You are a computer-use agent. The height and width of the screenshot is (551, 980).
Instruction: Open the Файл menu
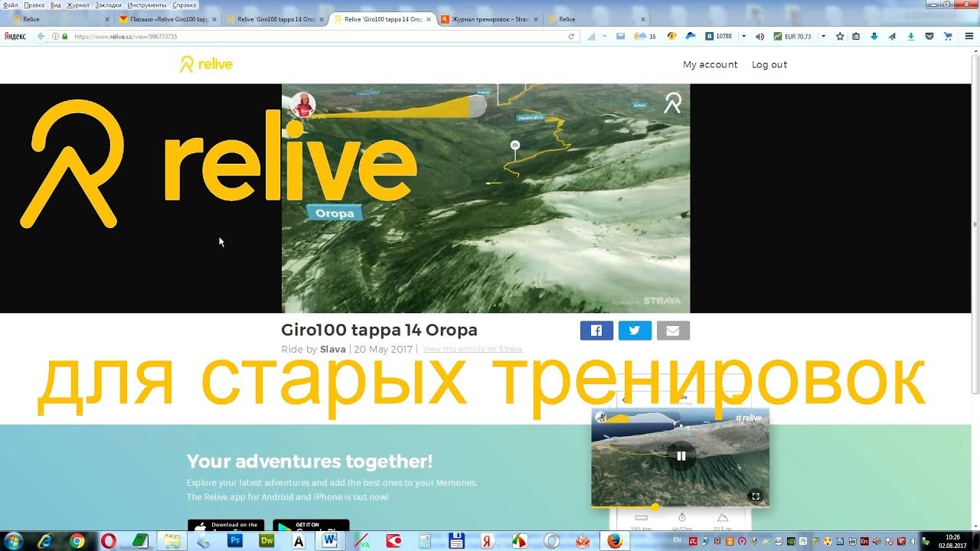[x=10, y=5]
